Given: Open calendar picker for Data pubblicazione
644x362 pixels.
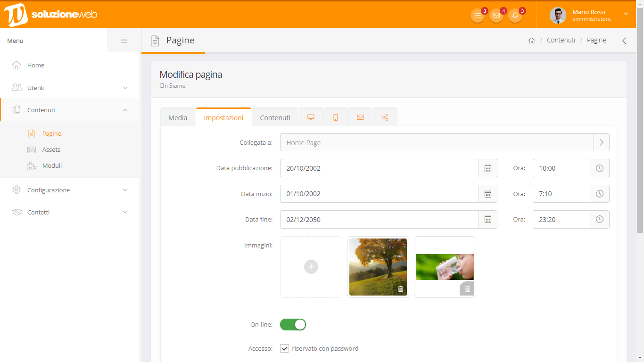Looking at the screenshot, I should point(488,168).
